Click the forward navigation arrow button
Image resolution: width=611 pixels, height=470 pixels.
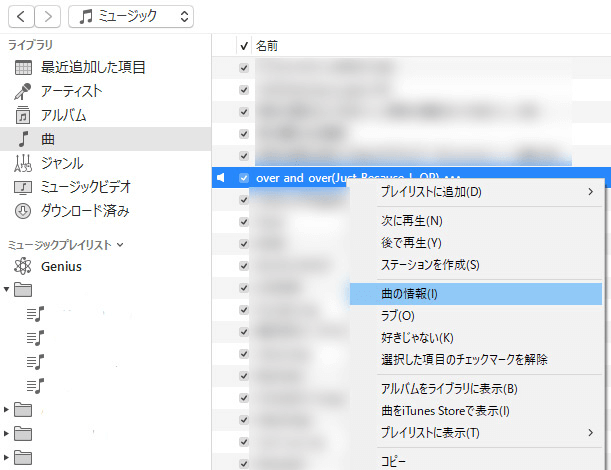pos(48,16)
